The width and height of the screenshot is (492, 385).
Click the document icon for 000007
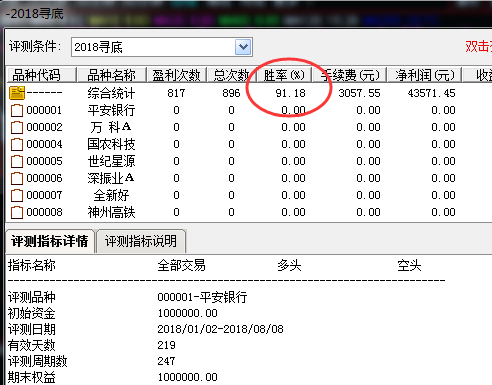(x=17, y=195)
